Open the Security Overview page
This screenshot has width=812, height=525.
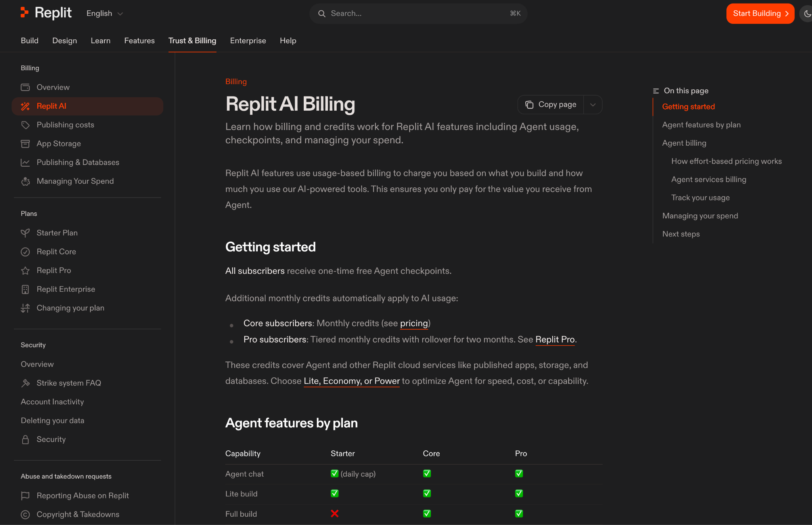pos(37,364)
